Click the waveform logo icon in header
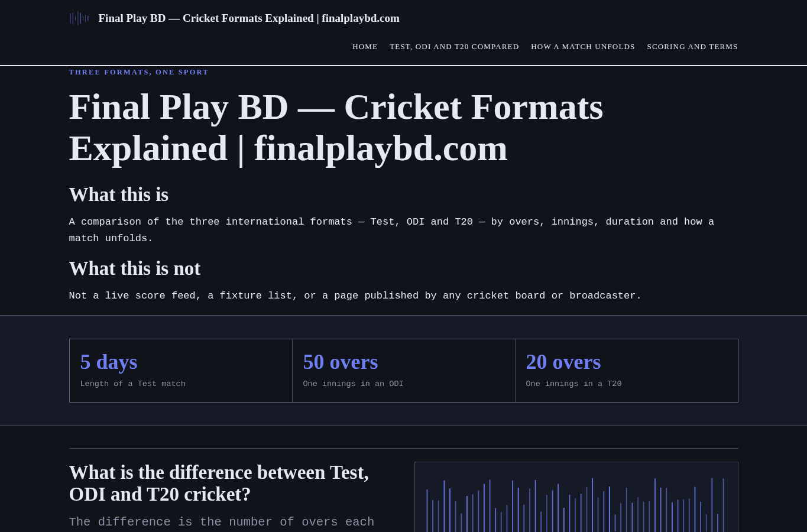Viewport: 807px width, 532px height. [79, 18]
